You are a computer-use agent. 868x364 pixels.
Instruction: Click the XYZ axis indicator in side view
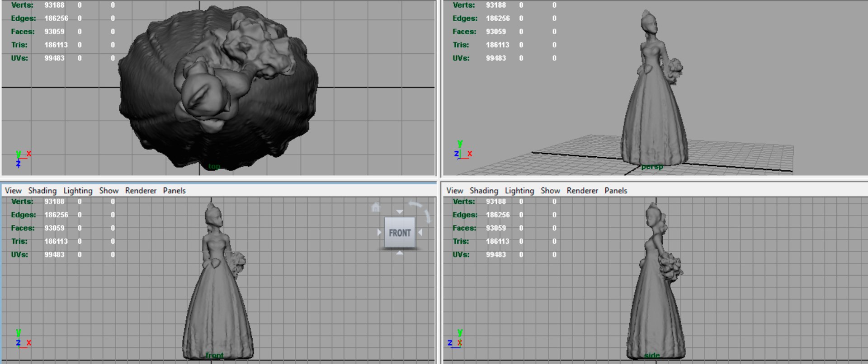pos(455,338)
